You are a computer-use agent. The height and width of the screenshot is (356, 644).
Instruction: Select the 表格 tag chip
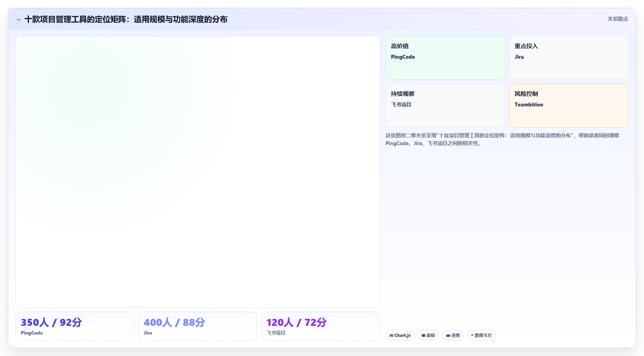pyautogui.click(x=428, y=335)
